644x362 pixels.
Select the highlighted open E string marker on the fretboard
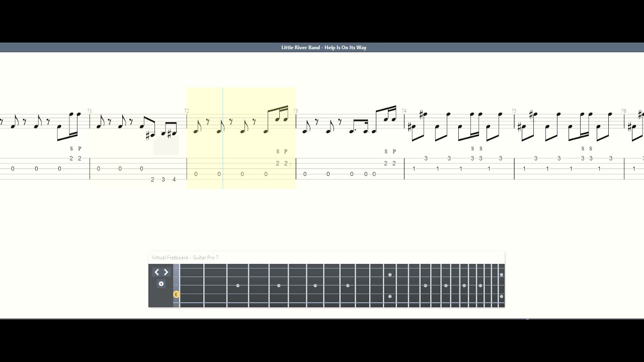pos(176,295)
